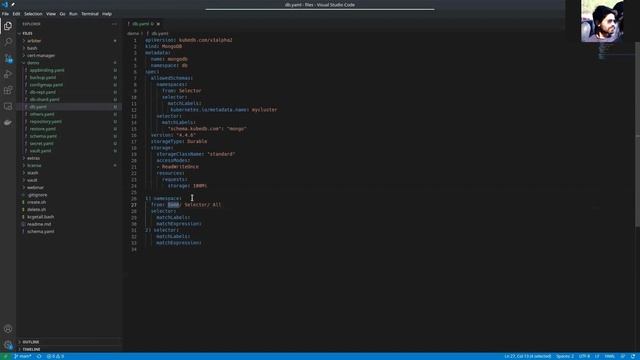Click the feedback icon in status bar
Image resolution: width=640 pixels, height=360 pixels.
[623, 356]
